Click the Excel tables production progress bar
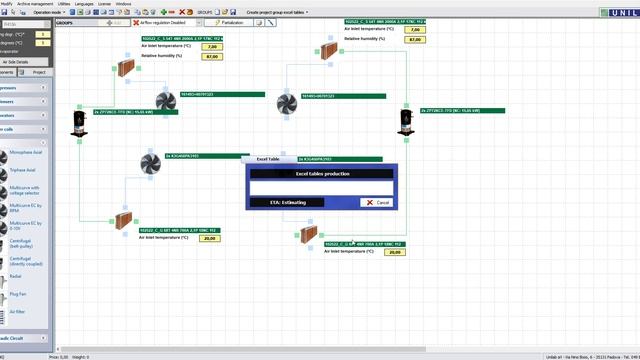 point(322,188)
